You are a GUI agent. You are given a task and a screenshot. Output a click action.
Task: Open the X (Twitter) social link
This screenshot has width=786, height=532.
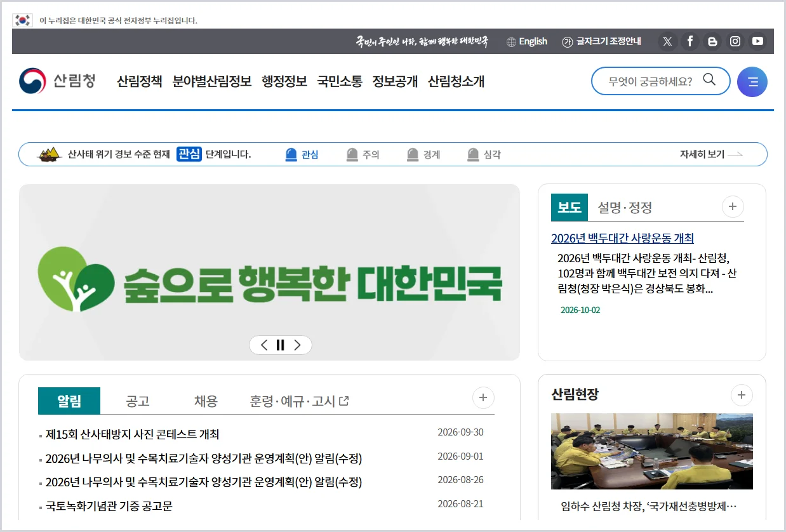667,41
